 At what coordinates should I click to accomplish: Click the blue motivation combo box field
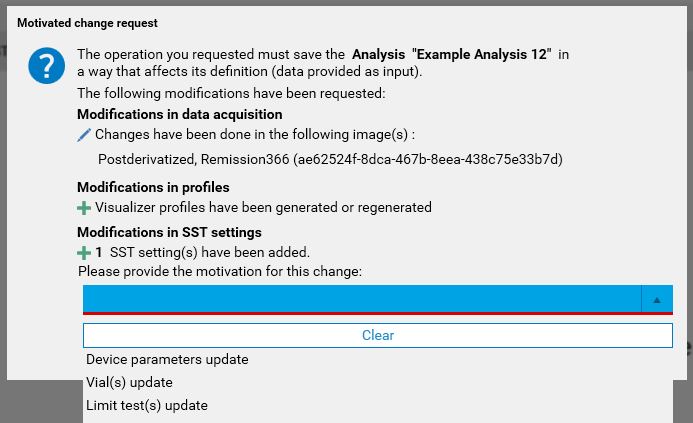361,299
